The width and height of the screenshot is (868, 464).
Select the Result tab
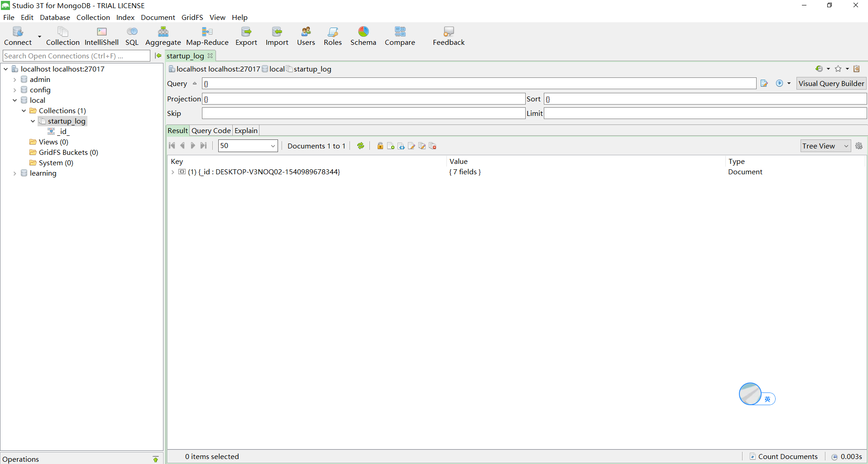point(177,130)
